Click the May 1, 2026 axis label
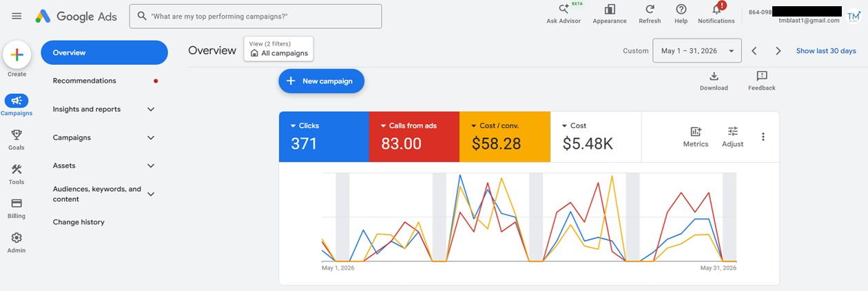The image size is (868, 291). (x=338, y=268)
